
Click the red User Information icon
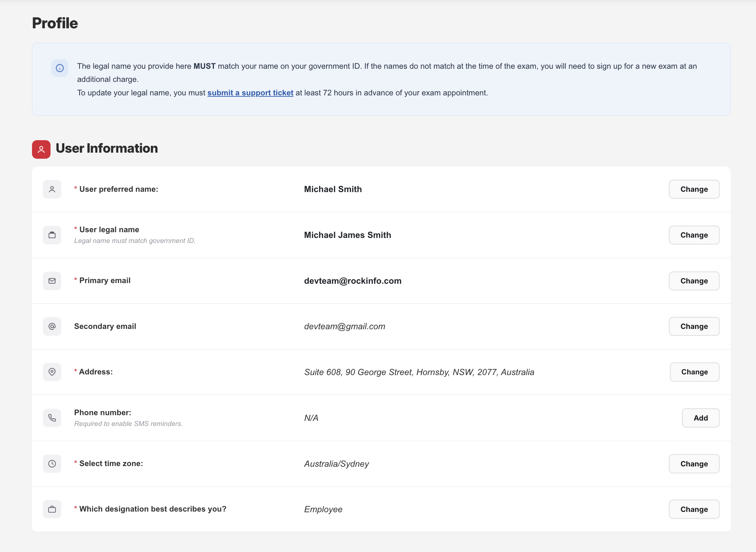click(x=41, y=149)
